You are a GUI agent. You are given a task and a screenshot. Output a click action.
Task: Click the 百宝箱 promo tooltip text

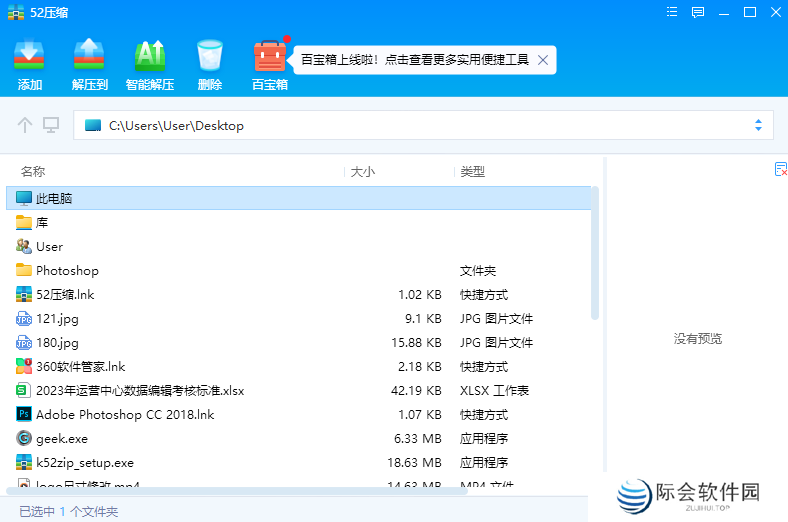(x=415, y=60)
